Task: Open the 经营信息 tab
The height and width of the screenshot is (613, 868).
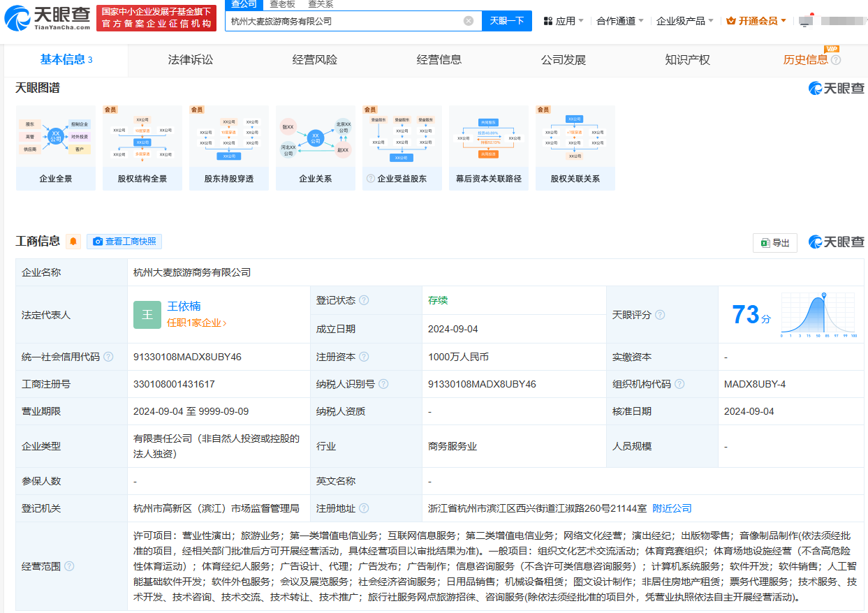Action: pyautogui.click(x=439, y=60)
